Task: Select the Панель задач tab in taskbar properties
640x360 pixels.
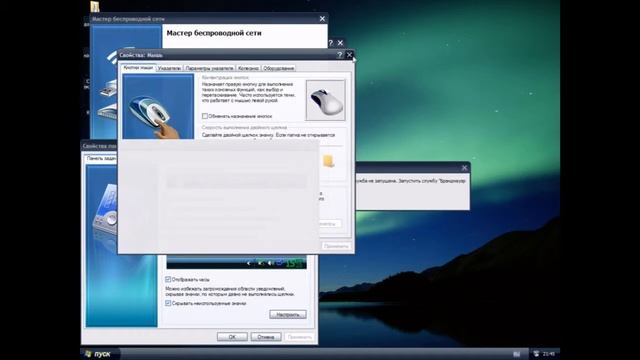Action: [x=101, y=158]
